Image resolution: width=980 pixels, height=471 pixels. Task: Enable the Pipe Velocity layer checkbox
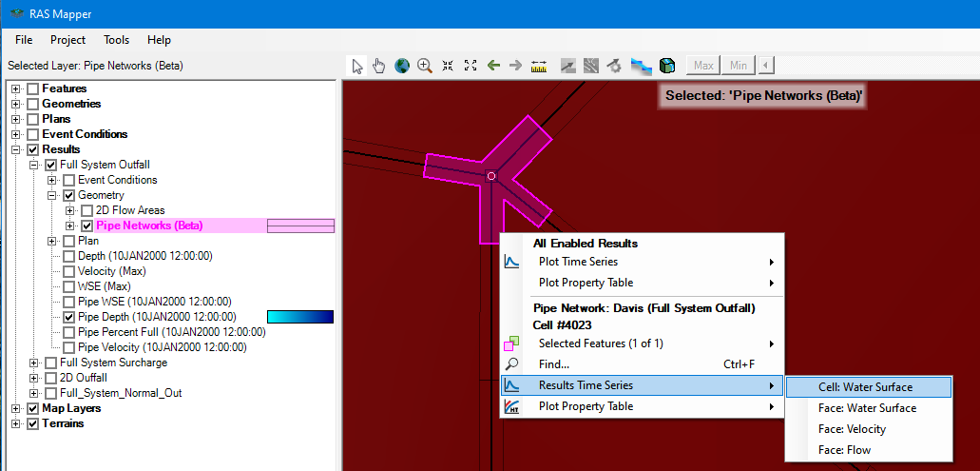(x=68, y=347)
